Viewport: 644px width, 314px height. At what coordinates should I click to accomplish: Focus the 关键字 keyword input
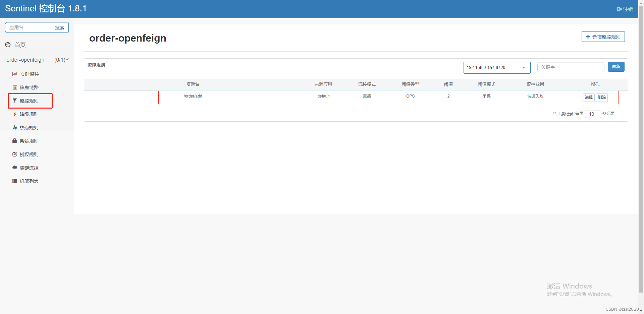(x=571, y=67)
